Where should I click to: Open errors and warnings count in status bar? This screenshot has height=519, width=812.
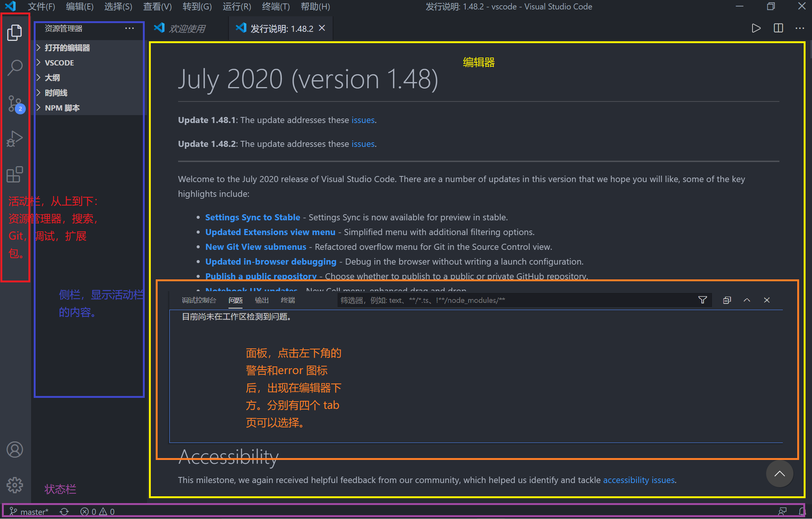coord(97,512)
